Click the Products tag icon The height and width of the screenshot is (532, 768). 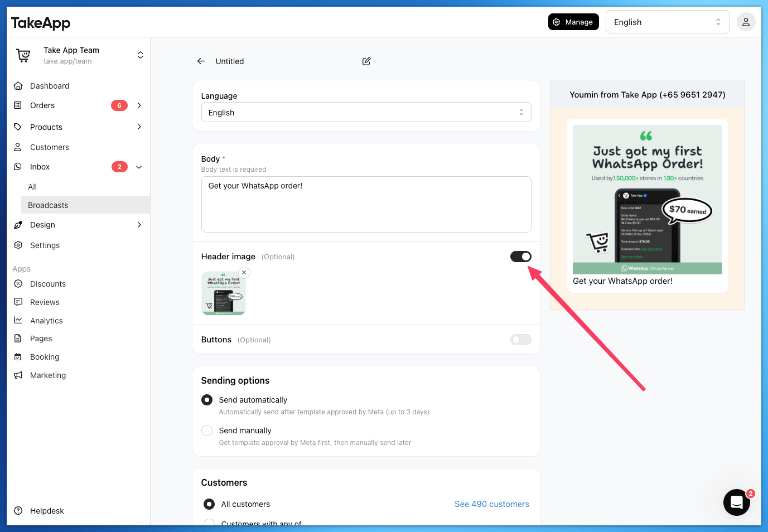pos(18,127)
